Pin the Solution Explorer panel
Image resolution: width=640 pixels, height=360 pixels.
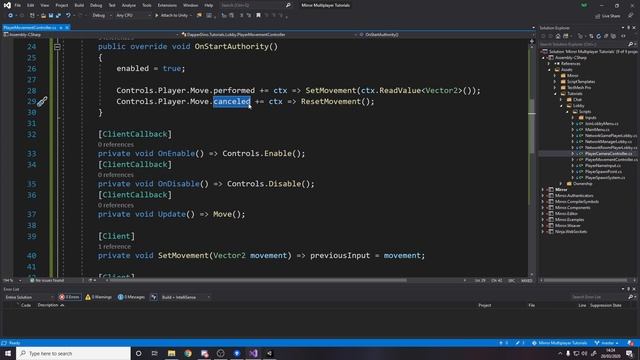629,28
